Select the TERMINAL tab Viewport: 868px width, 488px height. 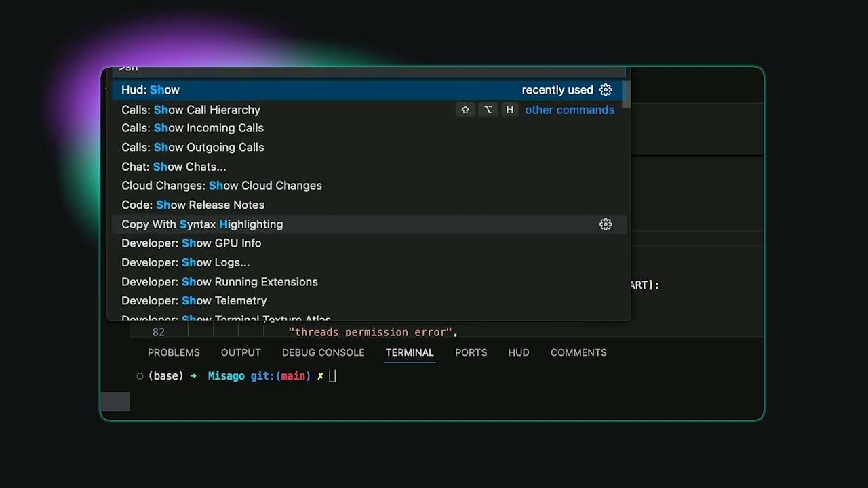click(410, 352)
